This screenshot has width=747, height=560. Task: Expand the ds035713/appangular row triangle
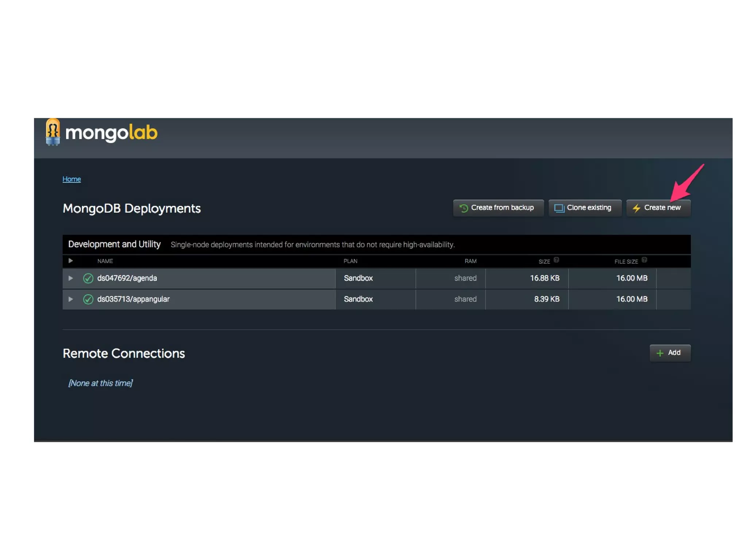pyautogui.click(x=71, y=299)
